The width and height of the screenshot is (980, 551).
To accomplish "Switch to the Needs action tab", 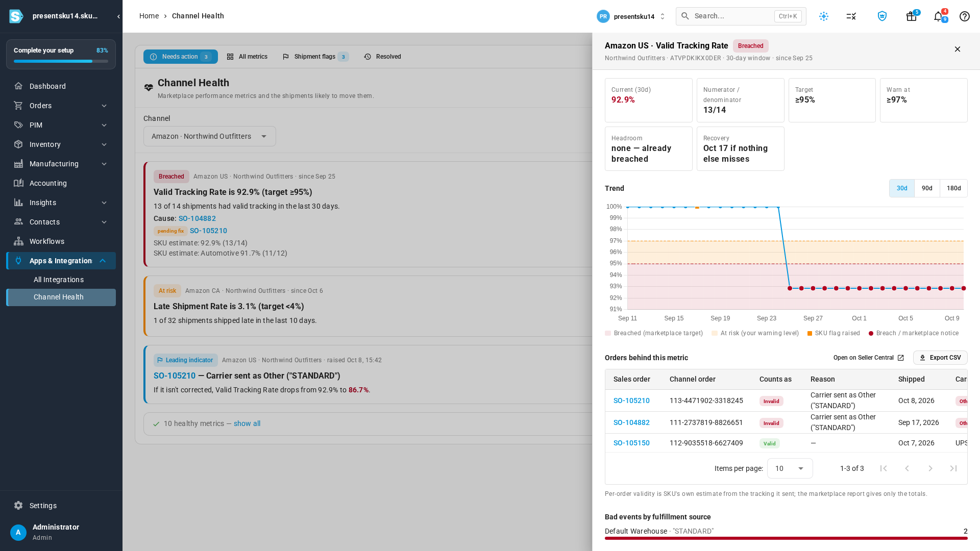I will (180, 57).
